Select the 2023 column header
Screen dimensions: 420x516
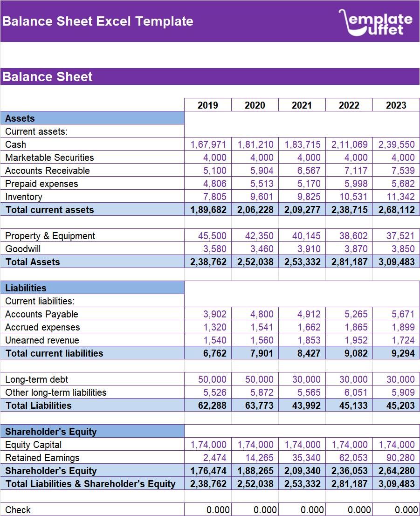pyautogui.click(x=396, y=104)
